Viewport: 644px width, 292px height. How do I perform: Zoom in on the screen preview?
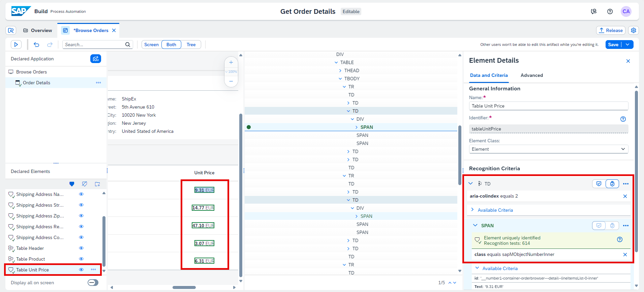(231, 62)
